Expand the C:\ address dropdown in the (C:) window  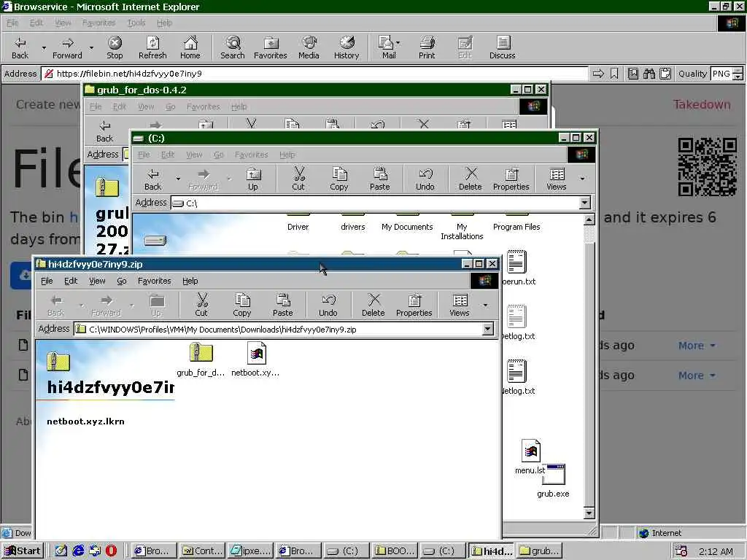[584, 203]
